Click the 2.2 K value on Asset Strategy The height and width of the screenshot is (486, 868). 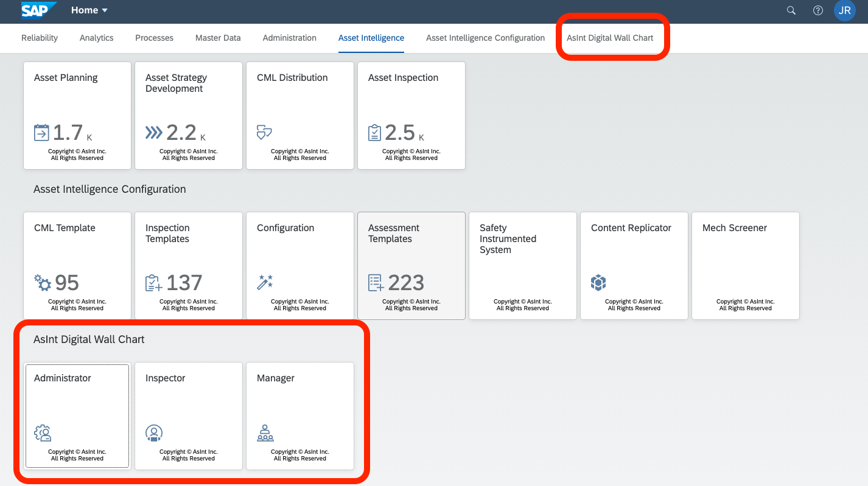click(x=185, y=133)
